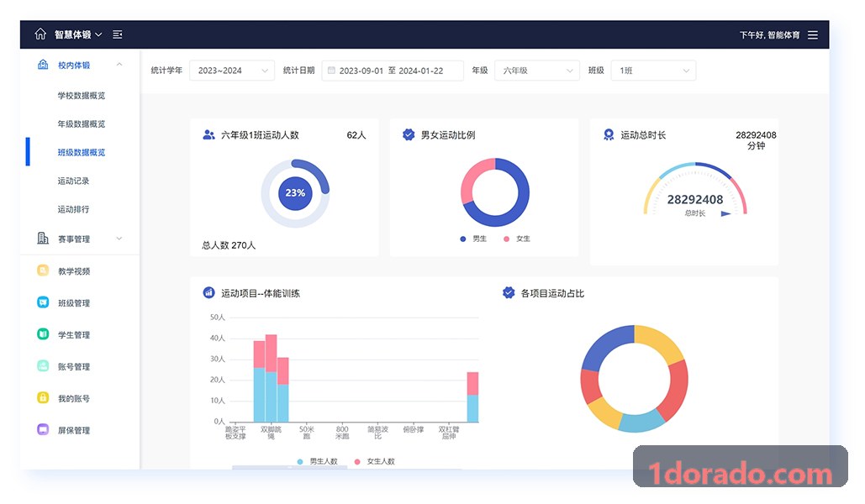The width and height of the screenshot is (865, 504).
Task: Click 双杠臂屈伸 axis label
Action: pyautogui.click(x=449, y=433)
